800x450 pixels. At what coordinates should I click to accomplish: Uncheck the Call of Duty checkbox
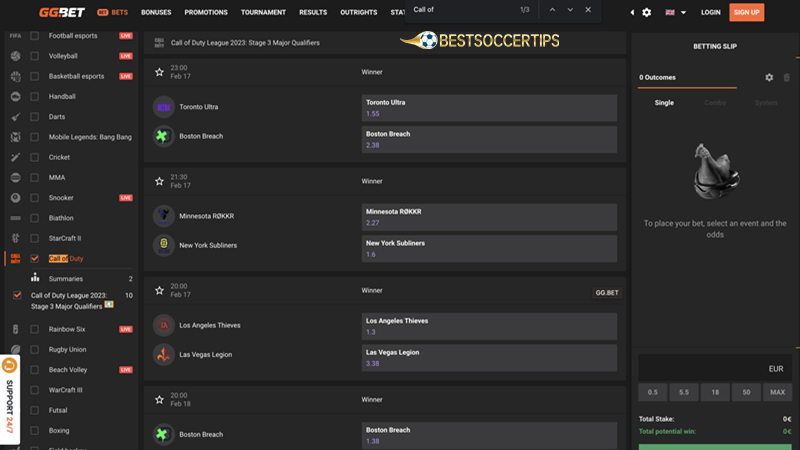tap(35, 259)
